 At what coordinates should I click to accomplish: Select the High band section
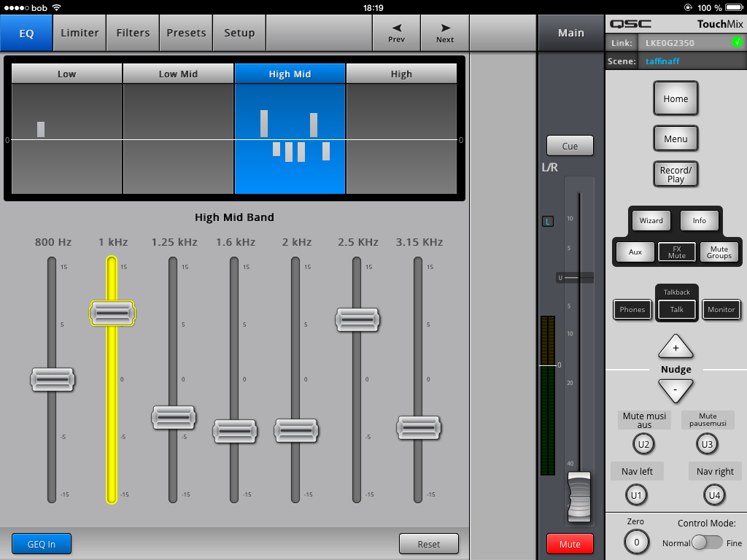coord(401,128)
